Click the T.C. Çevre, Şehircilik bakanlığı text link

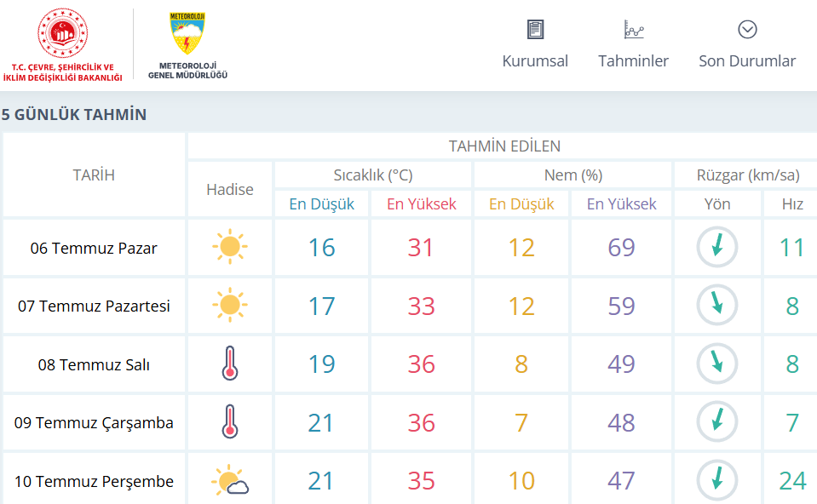pyautogui.click(x=62, y=72)
